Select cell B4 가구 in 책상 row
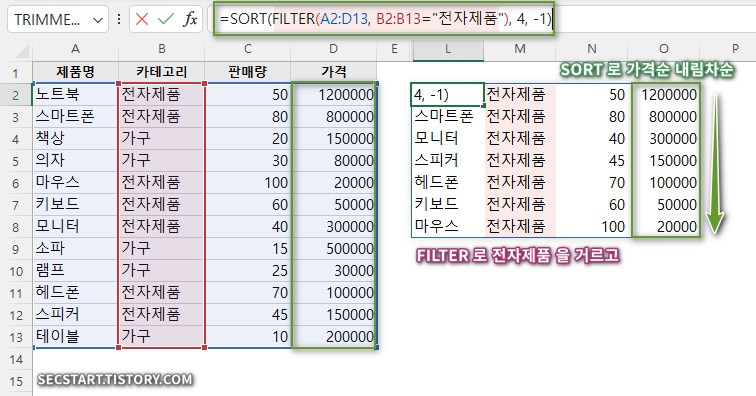This screenshot has width=756, height=396. (x=162, y=138)
